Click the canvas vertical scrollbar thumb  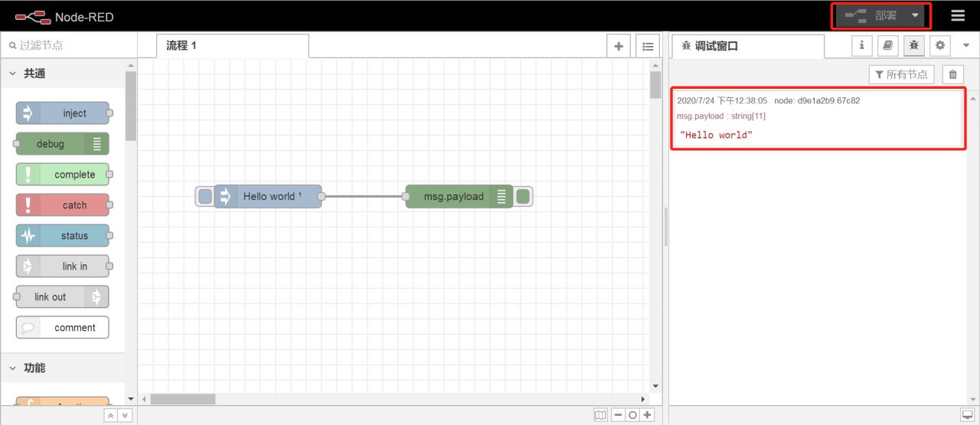pyautogui.click(x=655, y=85)
